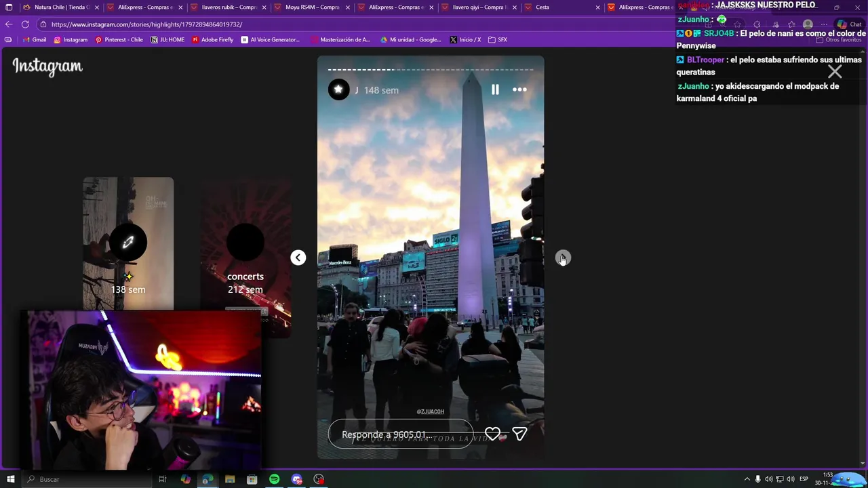Click the microphone tray icon
The image size is (868, 488).
point(758,479)
